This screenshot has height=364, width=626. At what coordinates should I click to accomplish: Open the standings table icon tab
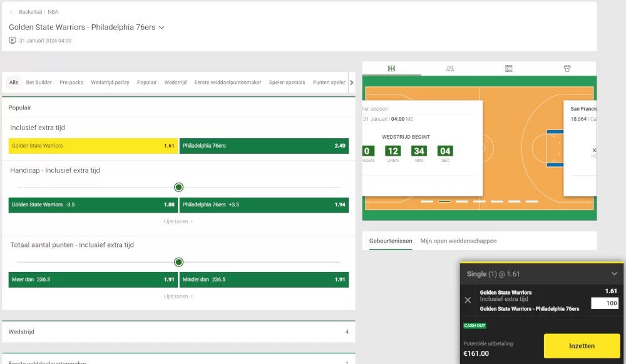point(508,69)
